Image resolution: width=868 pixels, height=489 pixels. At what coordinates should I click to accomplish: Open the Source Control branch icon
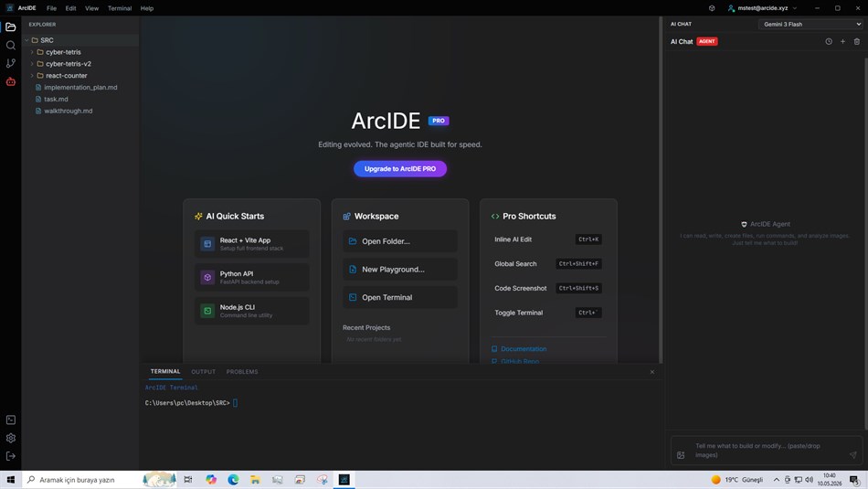pos(11,63)
